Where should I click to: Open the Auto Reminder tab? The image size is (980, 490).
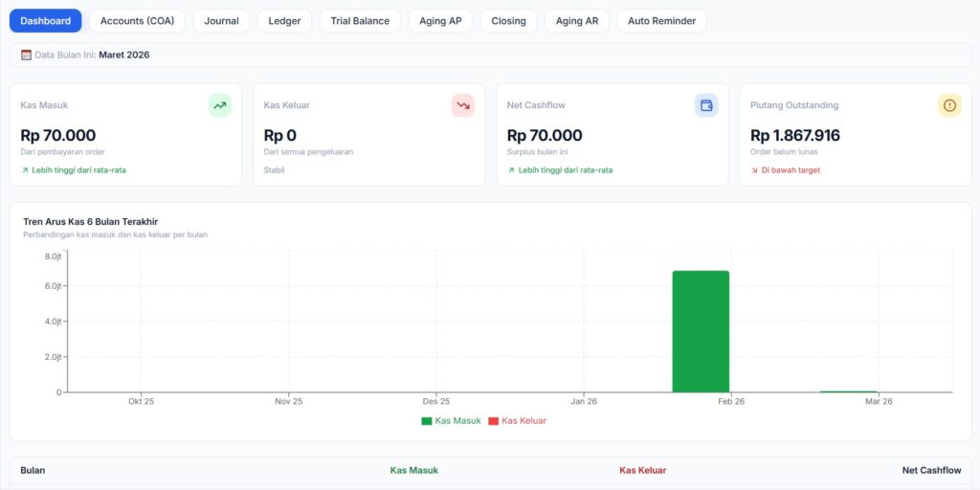(662, 21)
